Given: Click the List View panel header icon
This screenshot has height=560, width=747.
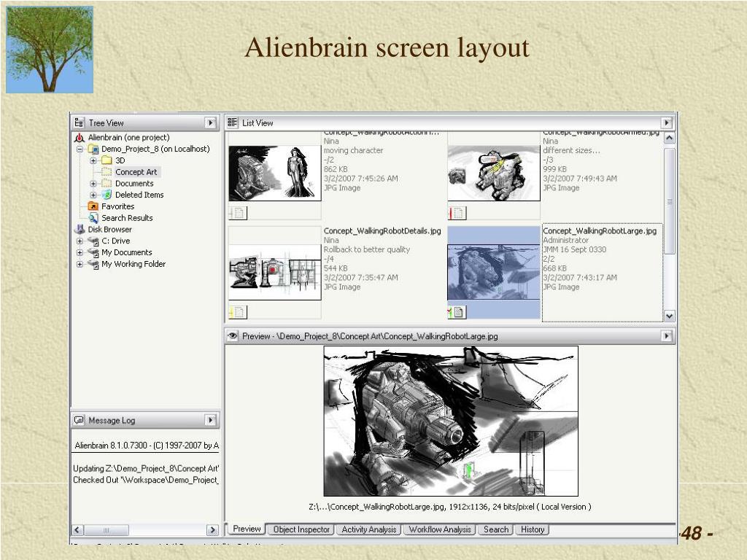Looking at the screenshot, I should 232,122.
